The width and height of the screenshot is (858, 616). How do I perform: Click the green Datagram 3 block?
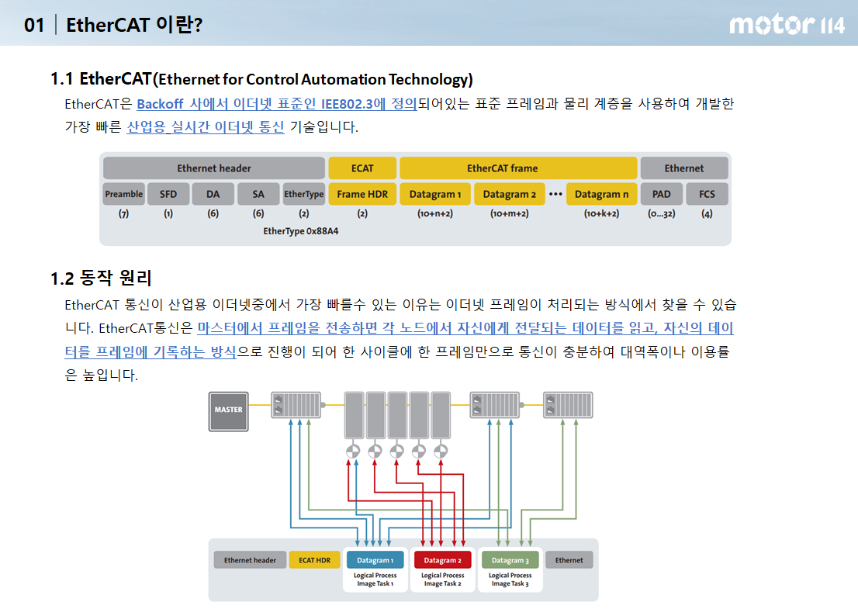(510, 560)
